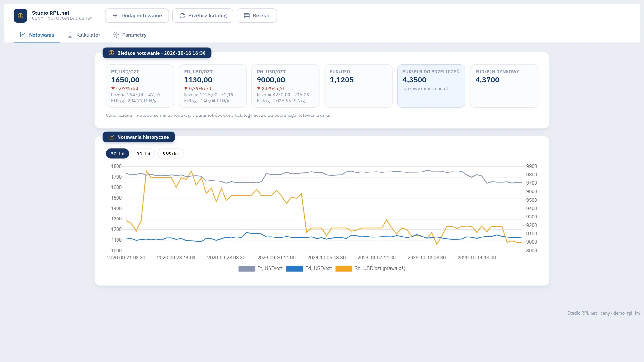
Task: Click the plus icon in Dodaj notowanie
Action: coord(115,15)
